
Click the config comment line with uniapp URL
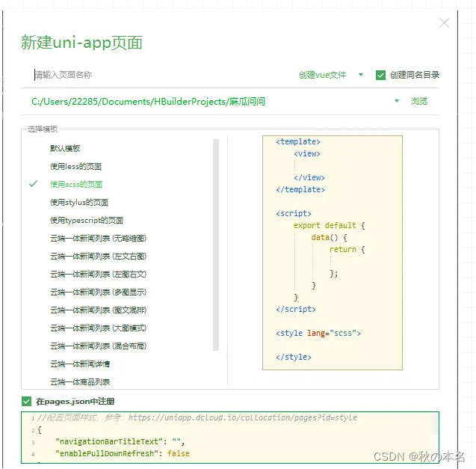coord(197,417)
